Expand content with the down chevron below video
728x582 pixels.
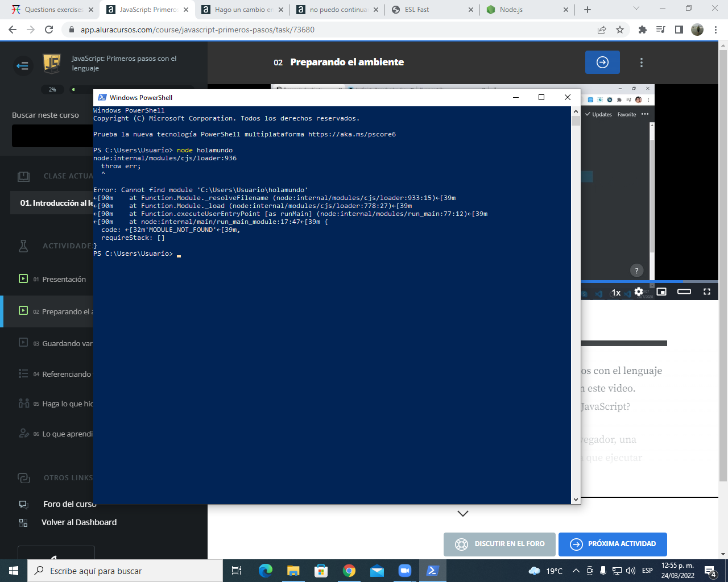463,513
